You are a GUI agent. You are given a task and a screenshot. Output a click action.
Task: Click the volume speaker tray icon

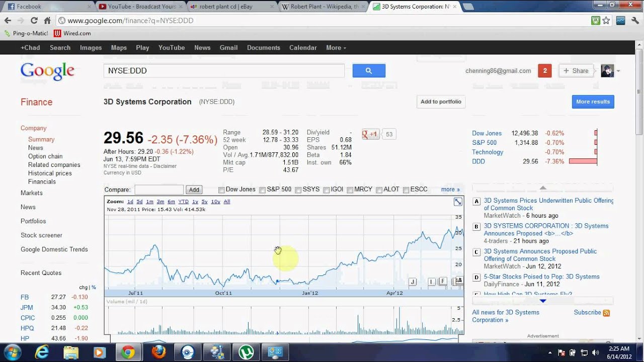(596, 352)
